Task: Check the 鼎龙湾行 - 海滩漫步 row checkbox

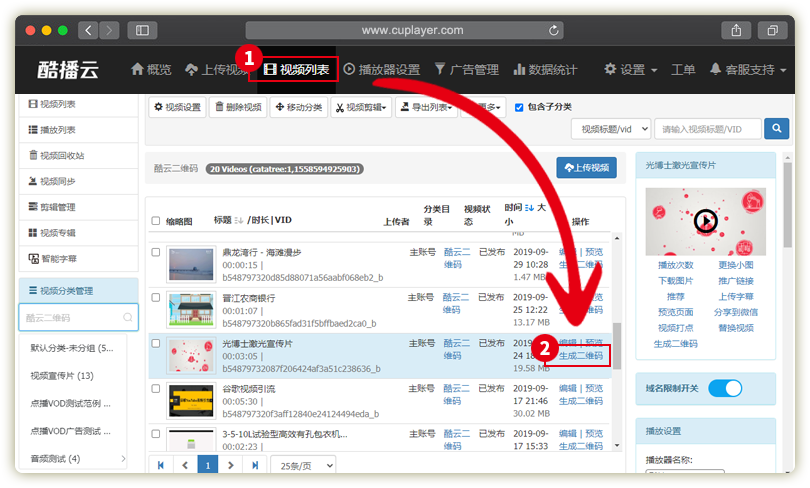Action: (155, 253)
